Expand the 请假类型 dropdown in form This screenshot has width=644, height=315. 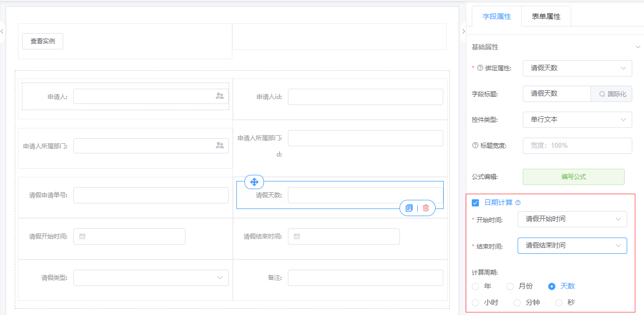tap(151, 278)
